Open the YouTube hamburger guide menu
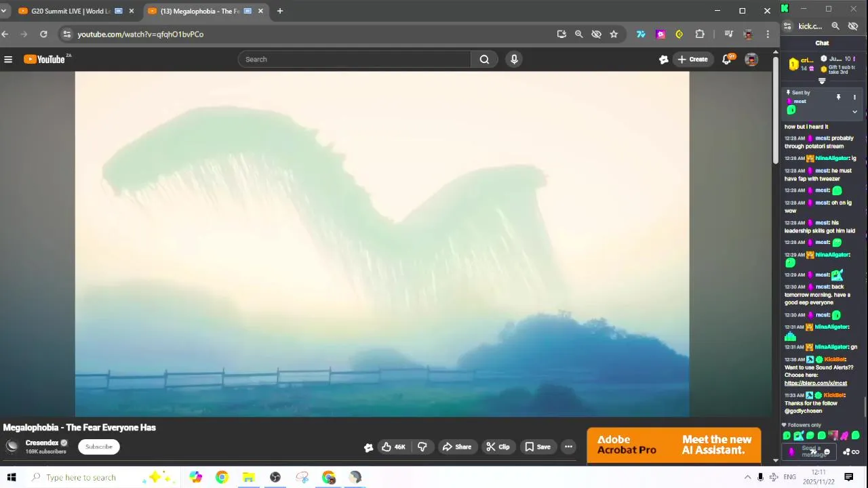Viewport: 868px width, 488px height. pos(8,60)
